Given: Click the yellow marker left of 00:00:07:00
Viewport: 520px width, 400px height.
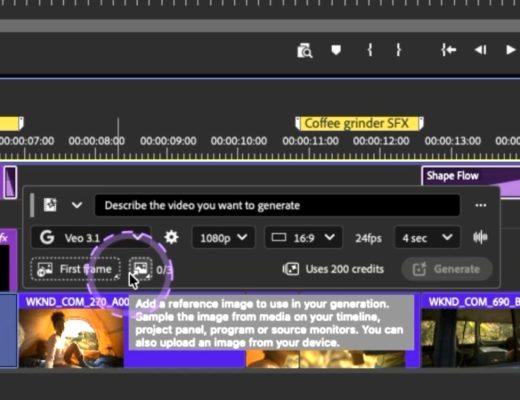Looking at the screenshot, I should (x=12, y=123).
